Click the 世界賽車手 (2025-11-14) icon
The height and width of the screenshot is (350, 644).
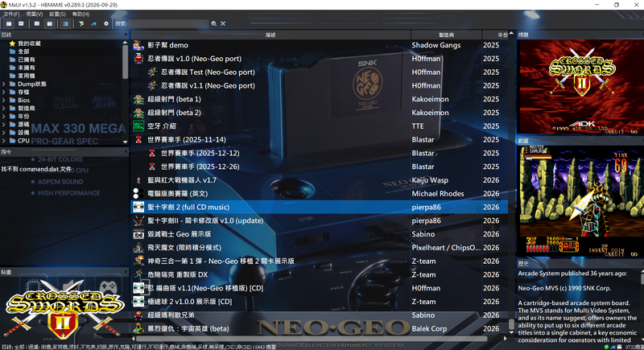(x=138, y=139)
